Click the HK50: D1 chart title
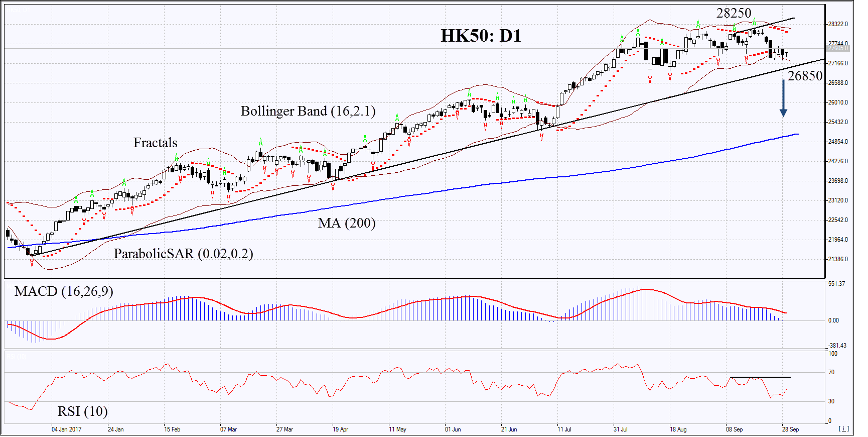Image resolution: width=868 pixels, height=437 pixels. click(481, 36)
